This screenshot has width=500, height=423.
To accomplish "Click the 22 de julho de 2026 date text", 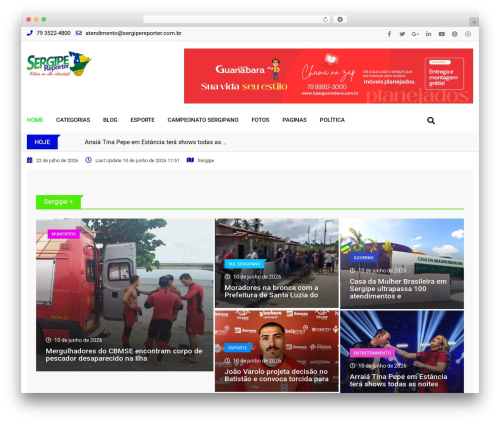I will (57, 161).
